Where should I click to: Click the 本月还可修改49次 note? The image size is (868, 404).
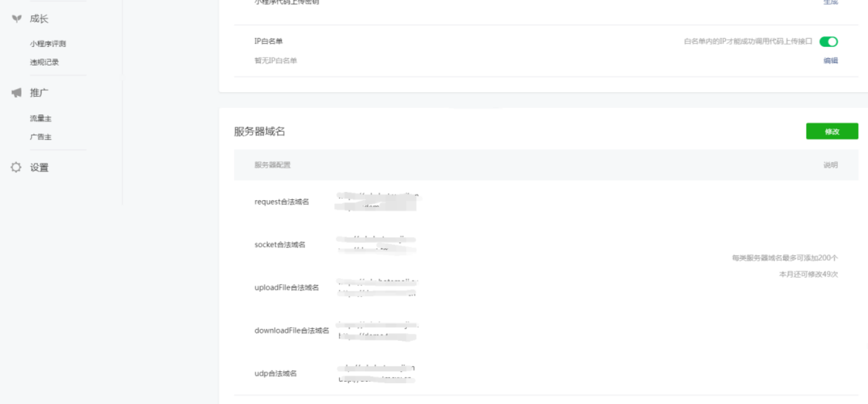click(x=808, y=274)
